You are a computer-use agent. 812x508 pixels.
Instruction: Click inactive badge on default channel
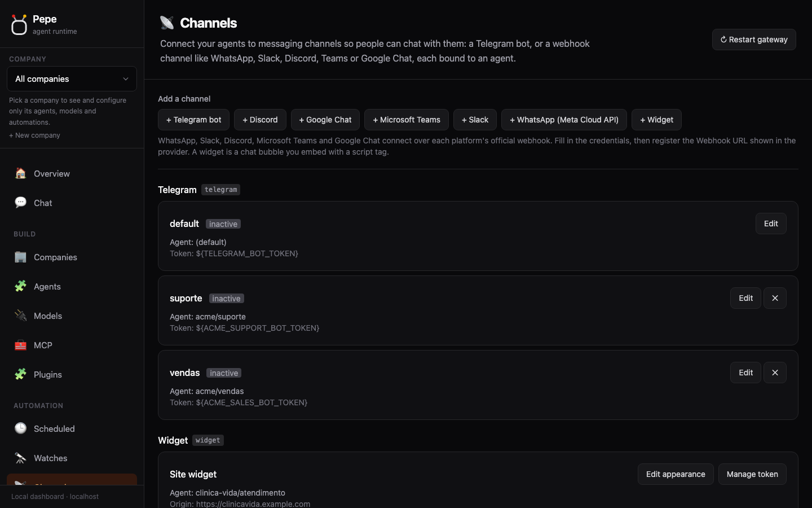coord(223,224)
